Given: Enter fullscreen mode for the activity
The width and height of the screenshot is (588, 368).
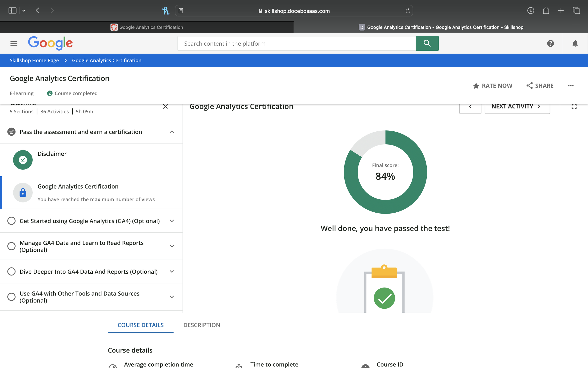Looking at the screenshot, I should pos(574,106).
